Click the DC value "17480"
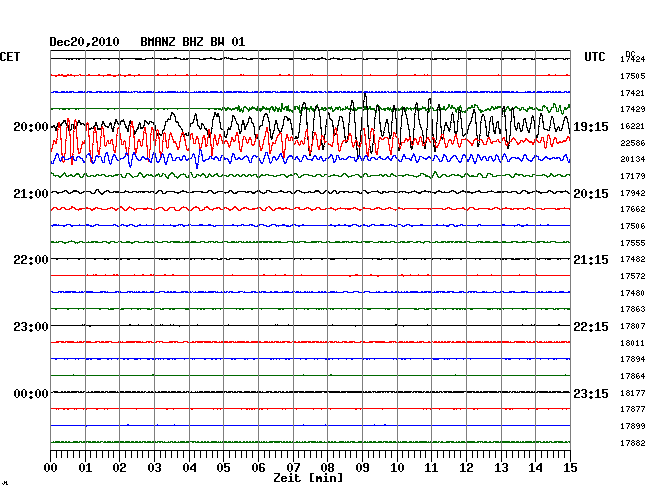 coord(633,293)
